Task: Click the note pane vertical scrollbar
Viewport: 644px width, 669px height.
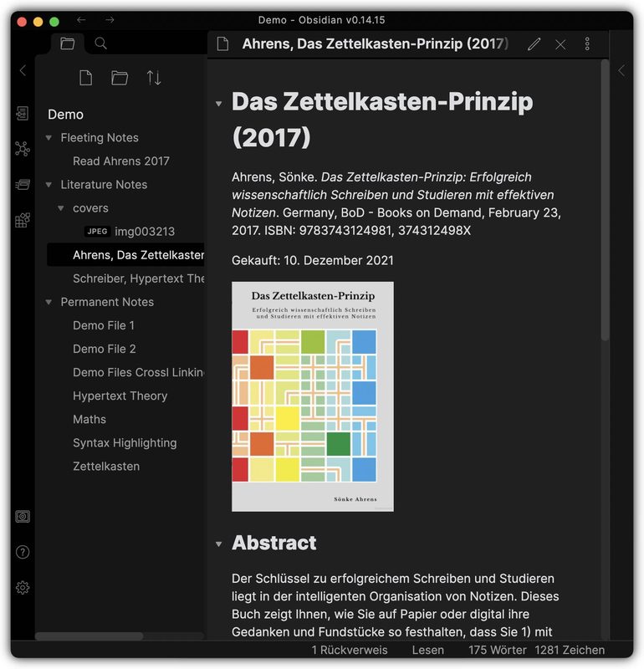Action: point(605,201)
